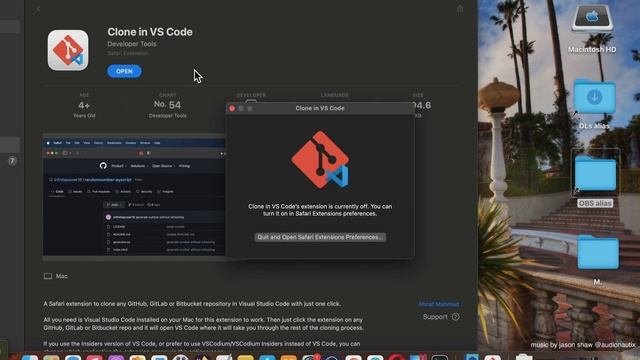Click Quit and Open Safari Extensions Preferences button

pyautogui.click(x=320, y=237)
